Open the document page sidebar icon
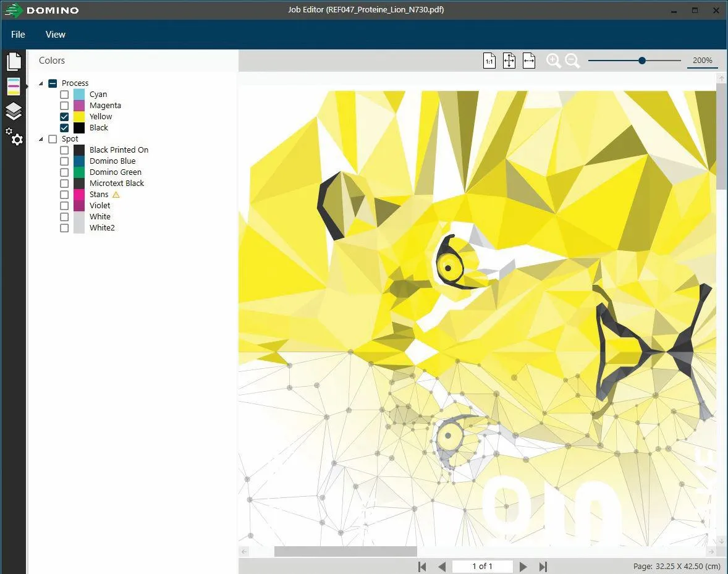Viewport: 728px width, 574px height. [14, 62]
